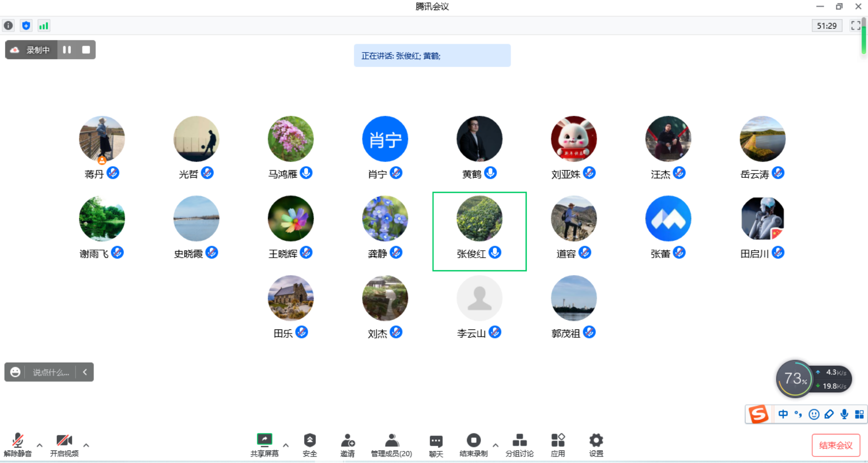Pause the cloud recording
The height and width of the screenshot is (463, 868).
tap(67, 50)
